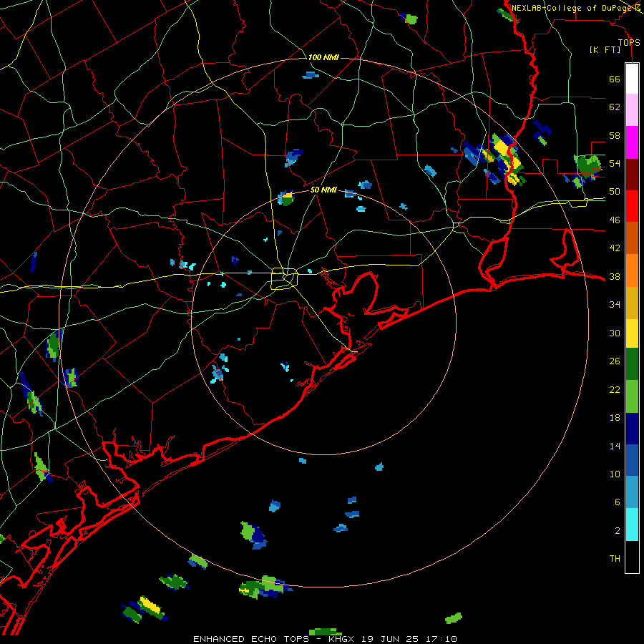Select the magenta legend color band

(632, 142)
